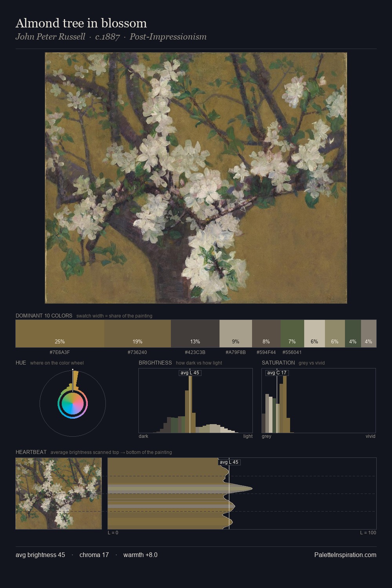Image resolution: width=392 pixels, height=588 pixels.
Task: Select the 4% warm grey swatch
Action: click(x=368, y=334)
